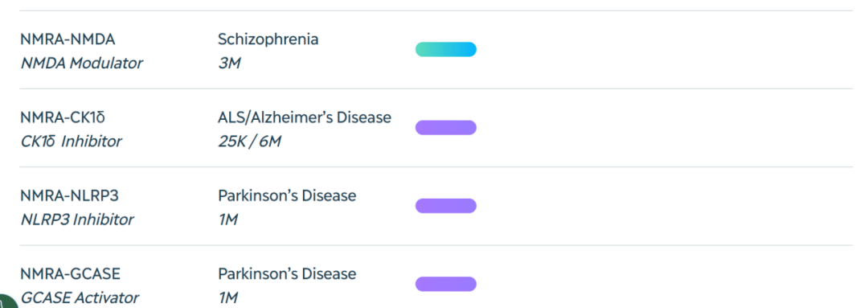Screen dimensions: 868x308
Task: Open the NMRA-CK1δ program entry
Action: (x=63, y=118)
